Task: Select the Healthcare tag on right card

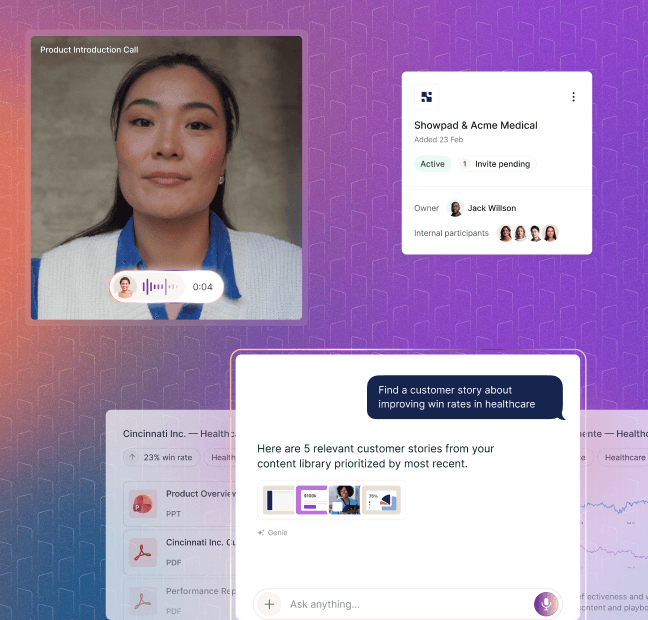Action: 624,457
